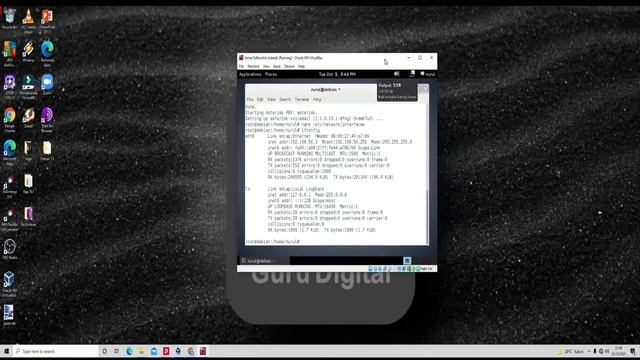Close the terminal window

(x=424, y=89)
